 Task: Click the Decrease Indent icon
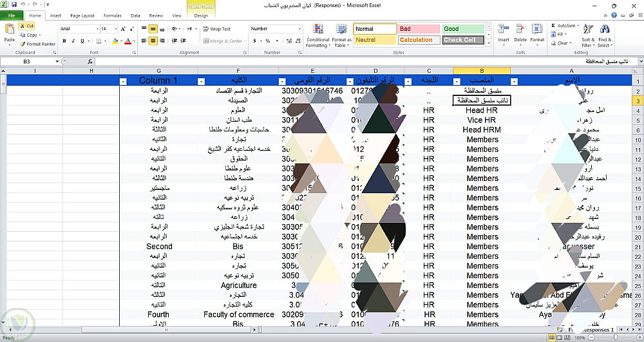pyautogui.click(x=174, y=41)
